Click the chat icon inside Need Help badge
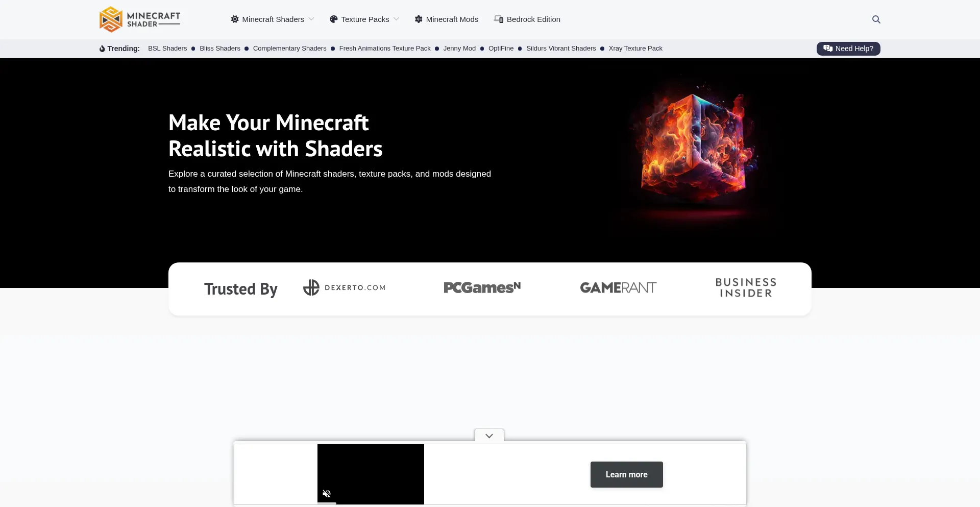980x507 pixels. 827,49
